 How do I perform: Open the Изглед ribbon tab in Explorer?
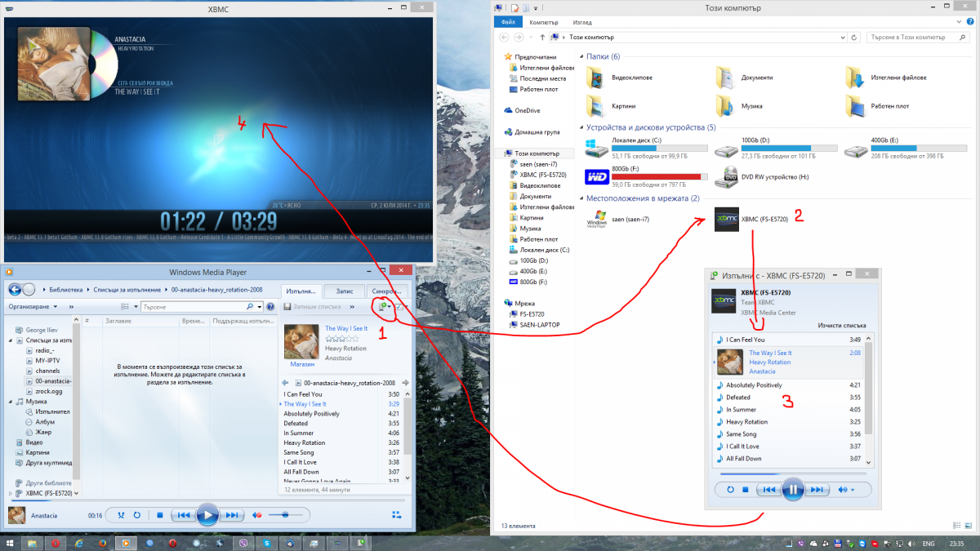coord(584,24)
